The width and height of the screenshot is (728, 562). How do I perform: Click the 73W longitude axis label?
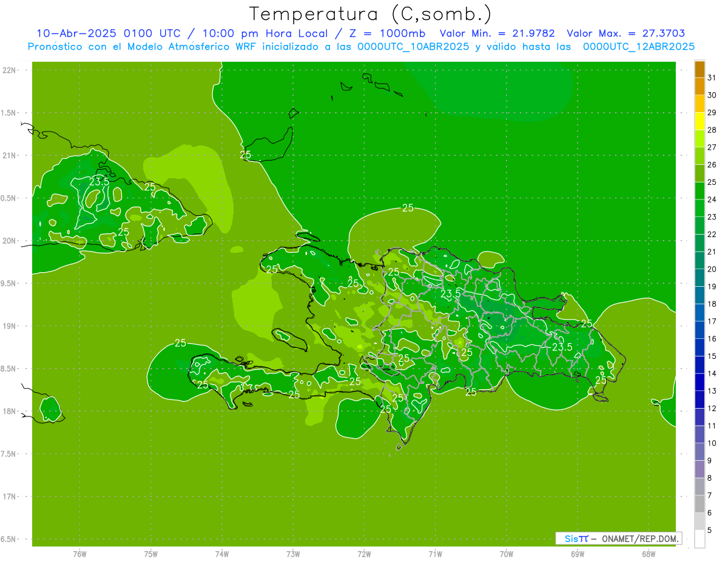point(293,554)
